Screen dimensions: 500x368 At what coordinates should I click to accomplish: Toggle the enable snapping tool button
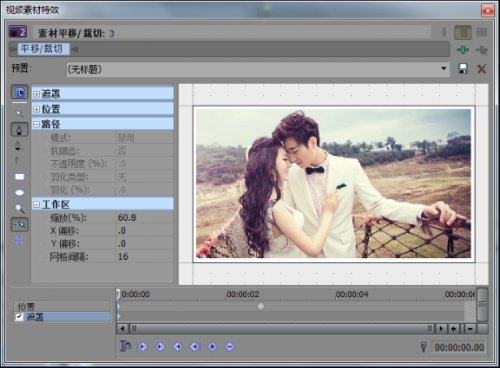(x=20, y=225)
